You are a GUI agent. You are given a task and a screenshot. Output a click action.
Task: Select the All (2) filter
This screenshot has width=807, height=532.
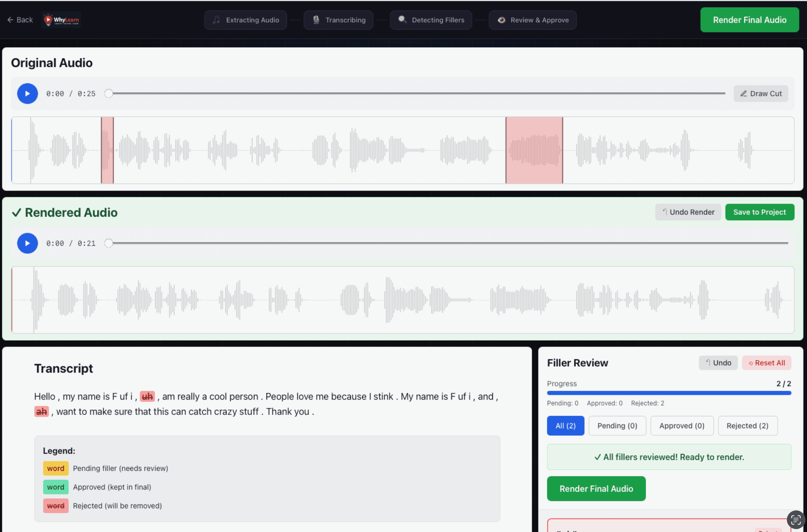(x=565, y=426)
